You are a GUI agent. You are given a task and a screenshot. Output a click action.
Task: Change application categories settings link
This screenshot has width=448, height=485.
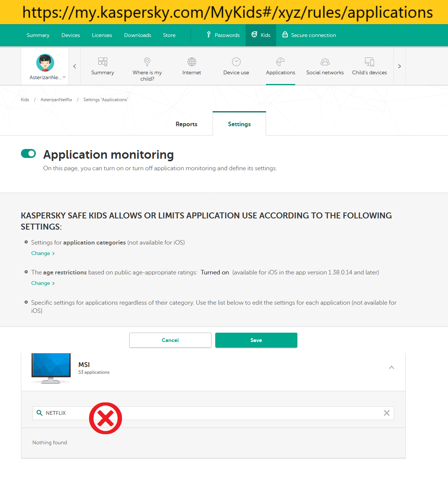[43, 253]
